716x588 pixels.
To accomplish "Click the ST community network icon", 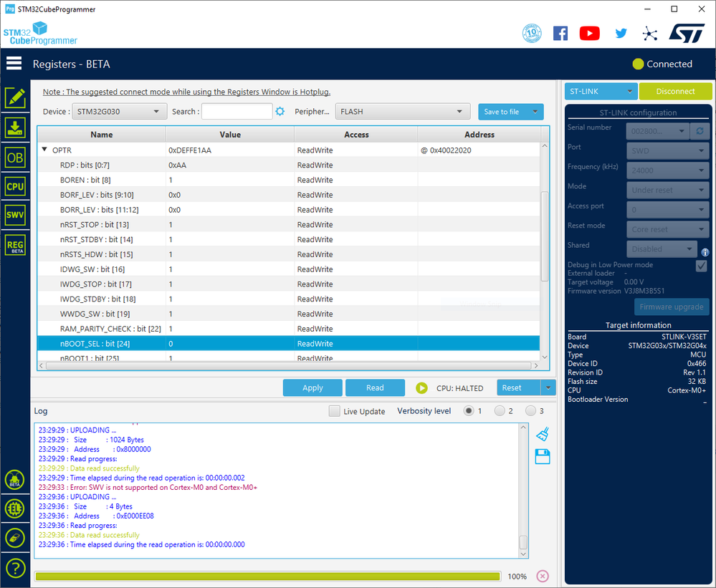I will coord(649,33).
